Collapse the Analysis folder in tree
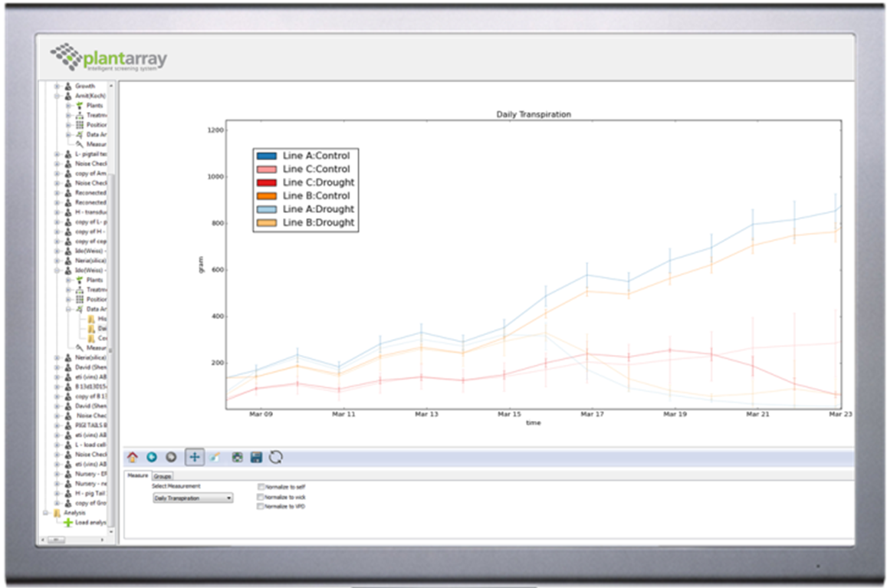Viewport: 887px width, 588px height. point(47,513)
